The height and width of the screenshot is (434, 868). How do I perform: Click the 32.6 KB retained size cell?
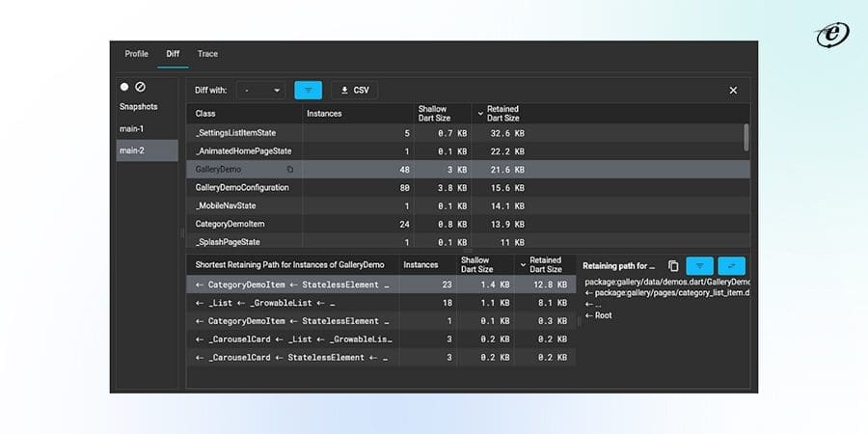[507, 133]
